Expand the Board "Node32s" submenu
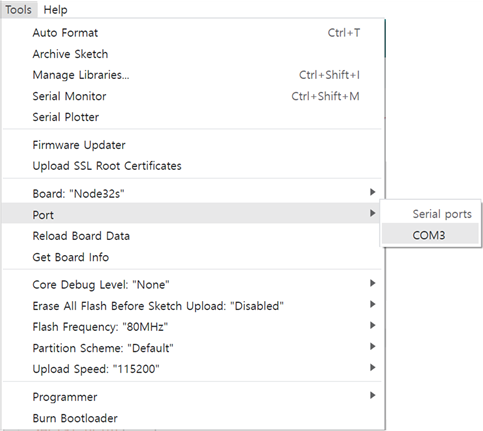This screenshot has height=431, width=483. click(x=193, y=193)
